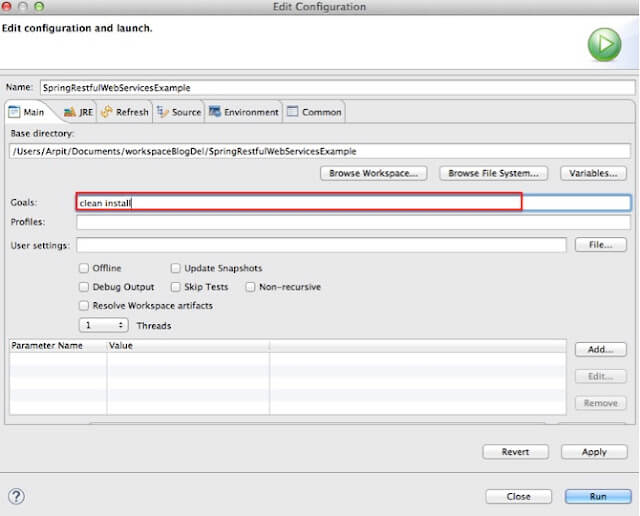Screen dimensions: 640x516
Task: Click the Close button
Action: click(519, 496)
